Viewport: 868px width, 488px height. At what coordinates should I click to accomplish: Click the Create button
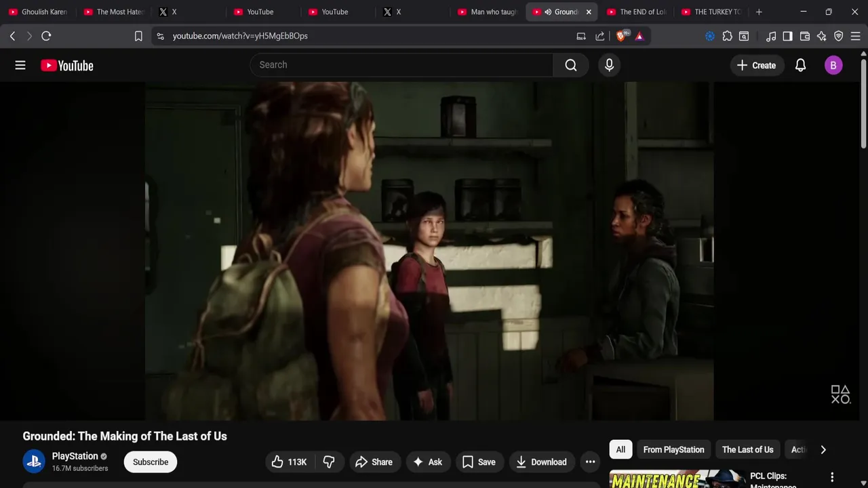[757, 65]
